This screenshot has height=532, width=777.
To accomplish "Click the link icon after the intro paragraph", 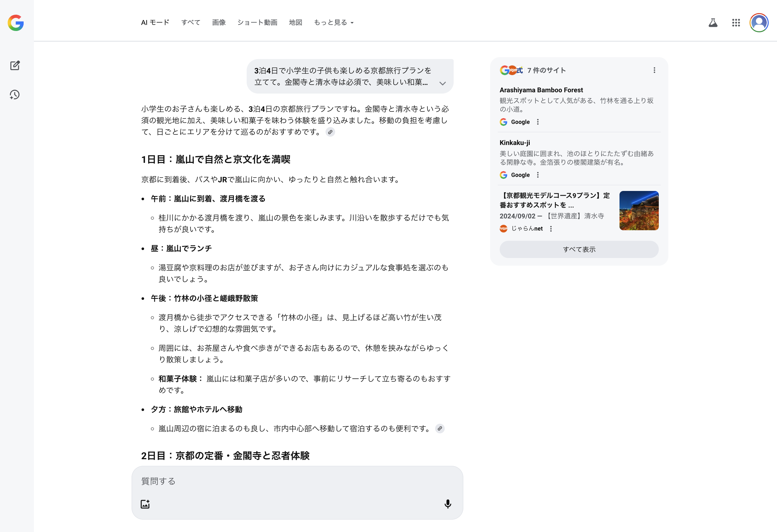I will click(330, 132).
